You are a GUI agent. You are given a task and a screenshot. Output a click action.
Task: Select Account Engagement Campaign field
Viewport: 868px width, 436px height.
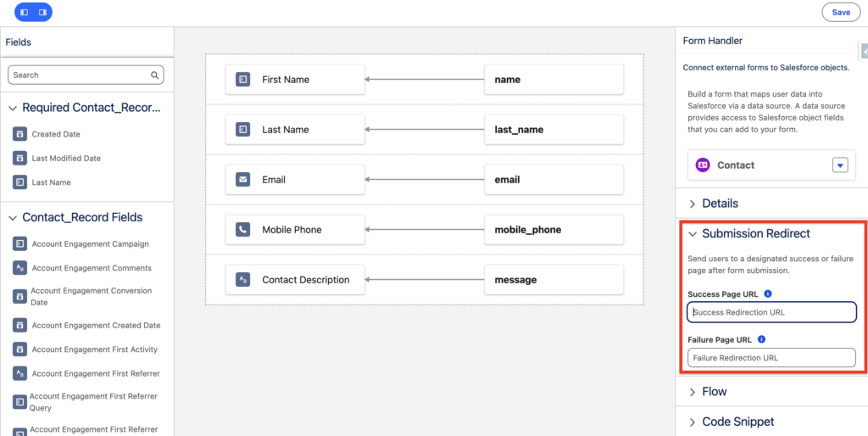[x=90, y=244]
